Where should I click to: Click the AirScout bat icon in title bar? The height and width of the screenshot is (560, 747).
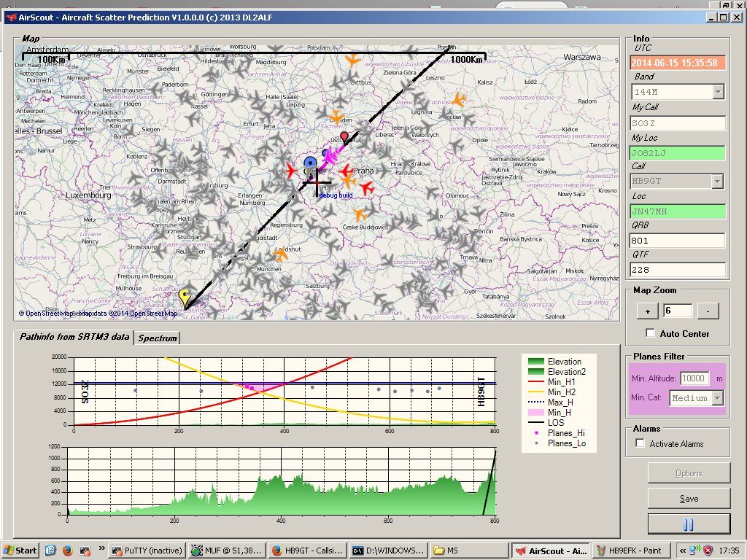coord(12,17)
